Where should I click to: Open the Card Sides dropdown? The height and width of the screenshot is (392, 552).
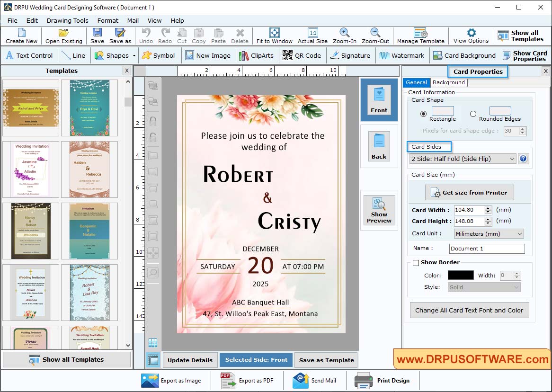462,159
